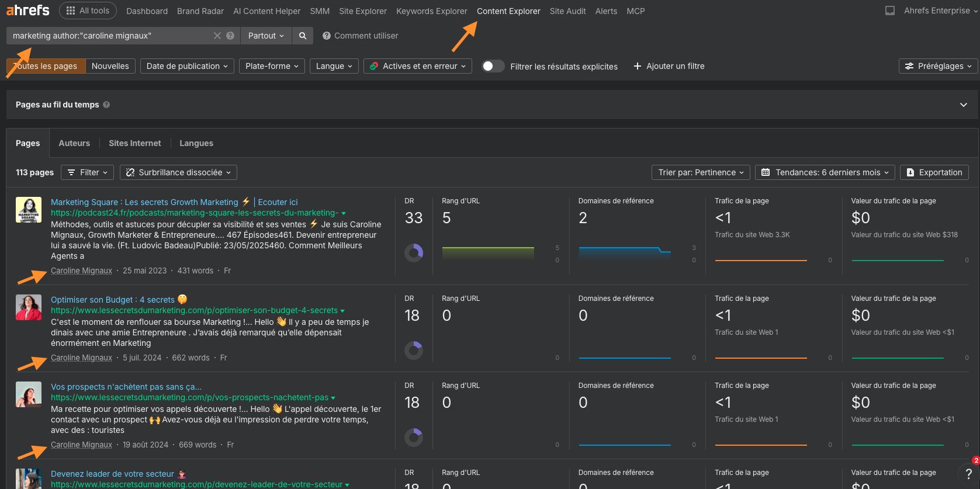Click the Exportation button
This screenshot has height=489, width=980.
pos(934,172)
